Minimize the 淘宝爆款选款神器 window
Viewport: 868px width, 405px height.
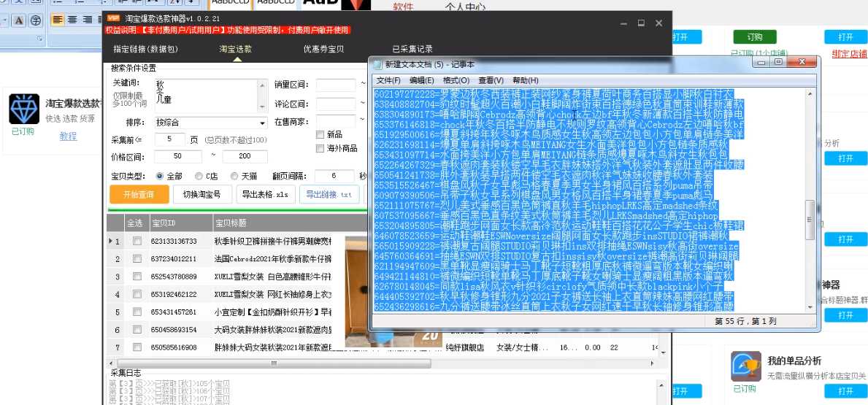(623, 23)
